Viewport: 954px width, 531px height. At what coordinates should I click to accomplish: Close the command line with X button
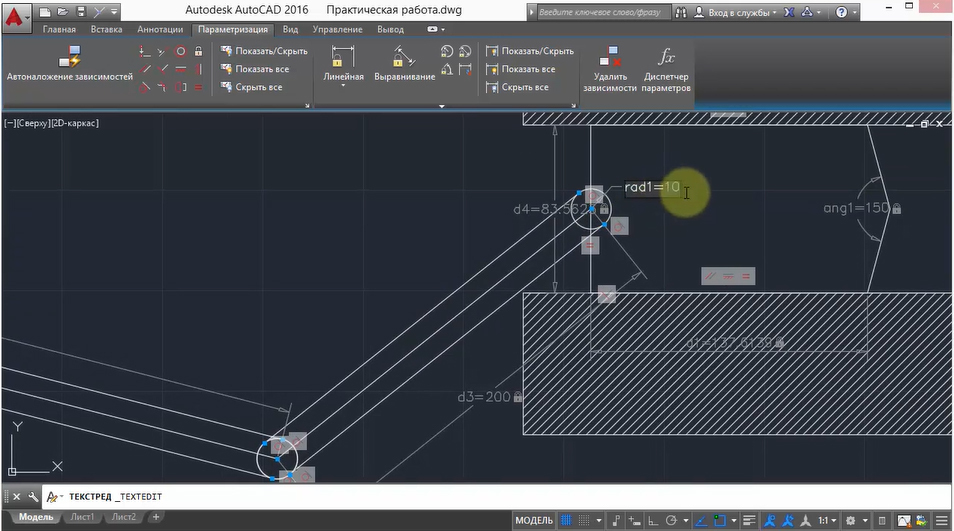point(16,496)
